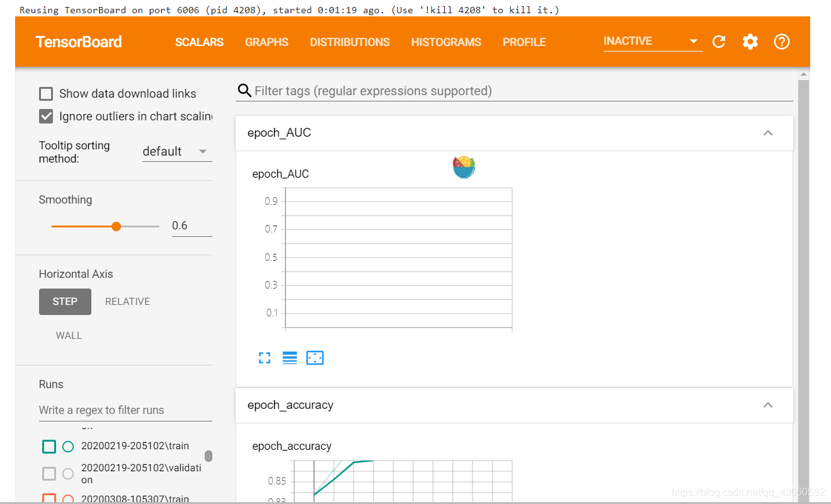Image resolution: width=831 pixels, height=504 pixels.
Task: Adjust the Smoothing slider handle
Action: click(x=116, y=226)
